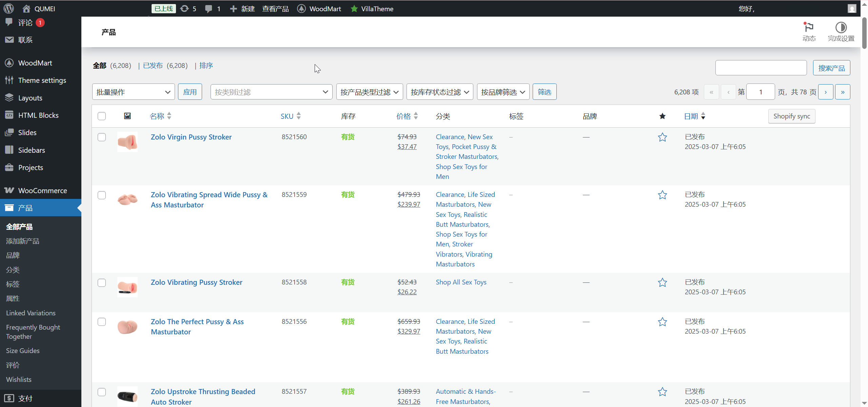Viewport: 868px width, 407px height.
Task: Select the WooCommerce sidebar icon
Action: tap(9, 190)
